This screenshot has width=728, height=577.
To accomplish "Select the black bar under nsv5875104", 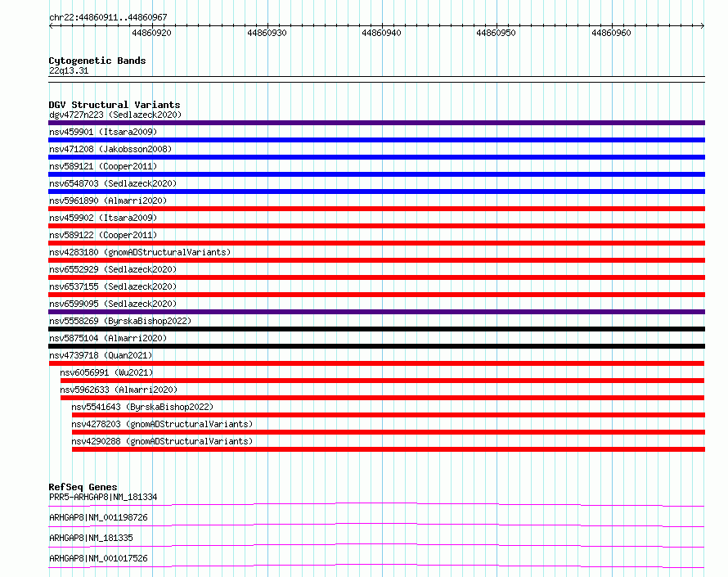I will [x=376, y=346].
